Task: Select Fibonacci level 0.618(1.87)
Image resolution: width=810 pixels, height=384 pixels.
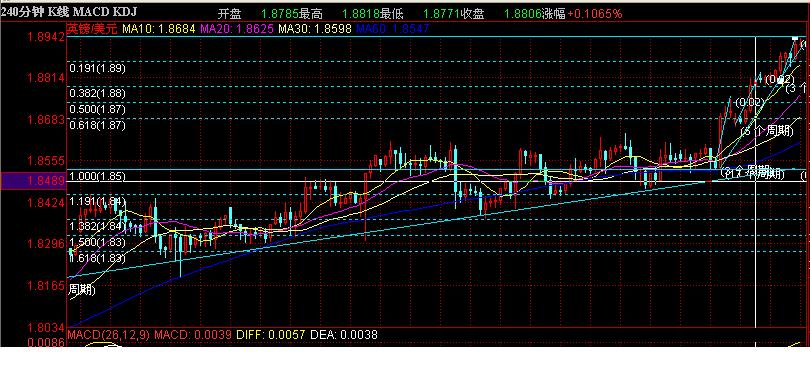Action: coord(97,125)
